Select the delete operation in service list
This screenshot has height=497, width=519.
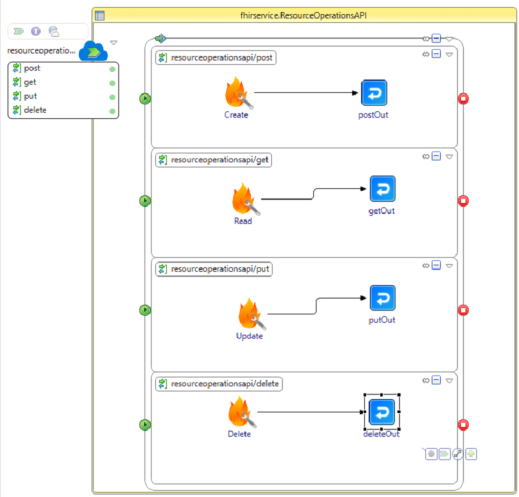tap(63, 110)
